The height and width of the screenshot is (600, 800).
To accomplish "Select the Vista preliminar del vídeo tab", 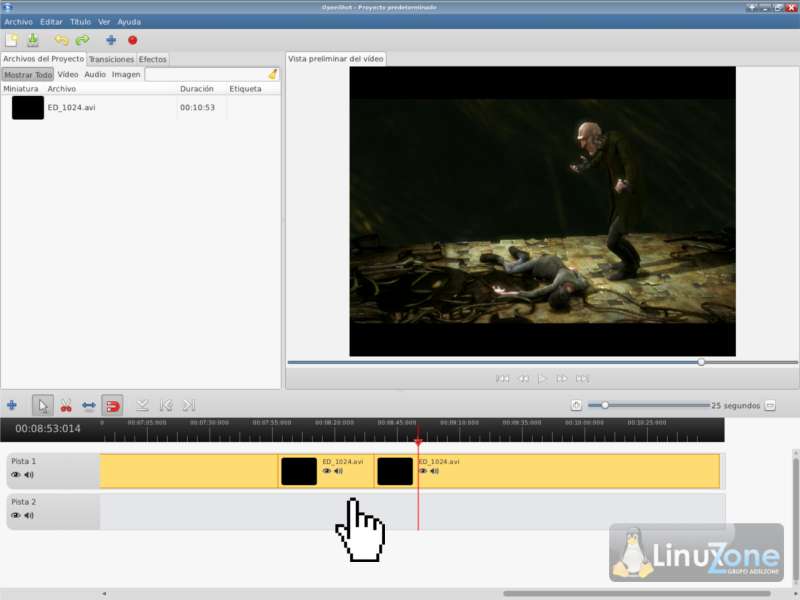I will click(335, 59).
